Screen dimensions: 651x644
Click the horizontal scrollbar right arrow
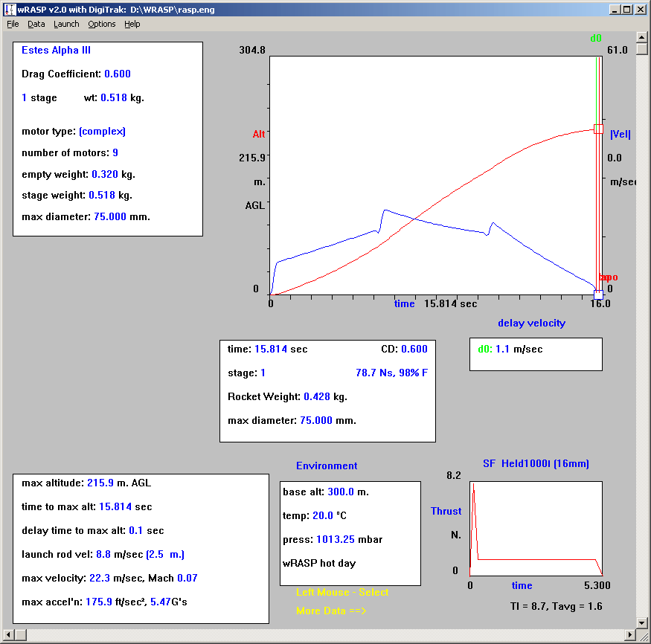pos(630,634)
